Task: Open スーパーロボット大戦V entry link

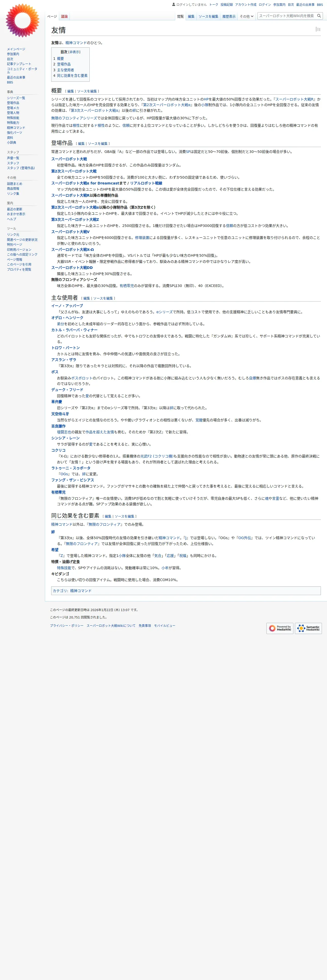Action: point(71,232)
